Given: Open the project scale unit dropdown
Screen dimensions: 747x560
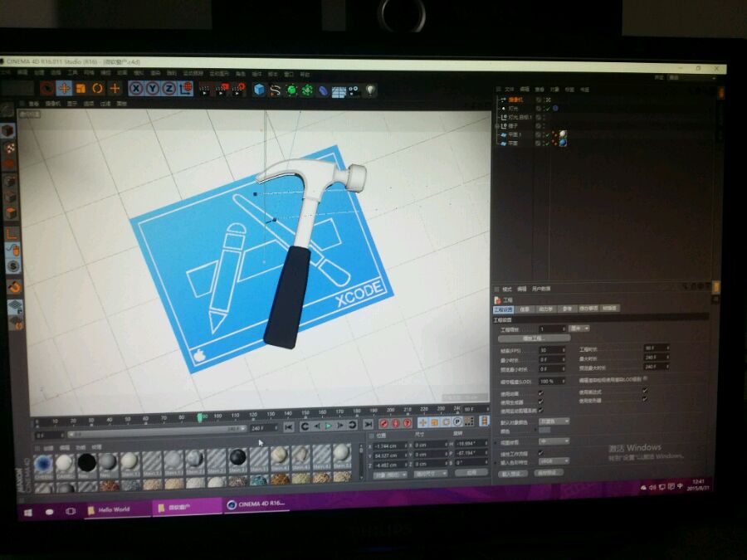Looking at the screenshot, I should [x=580, y=329].
